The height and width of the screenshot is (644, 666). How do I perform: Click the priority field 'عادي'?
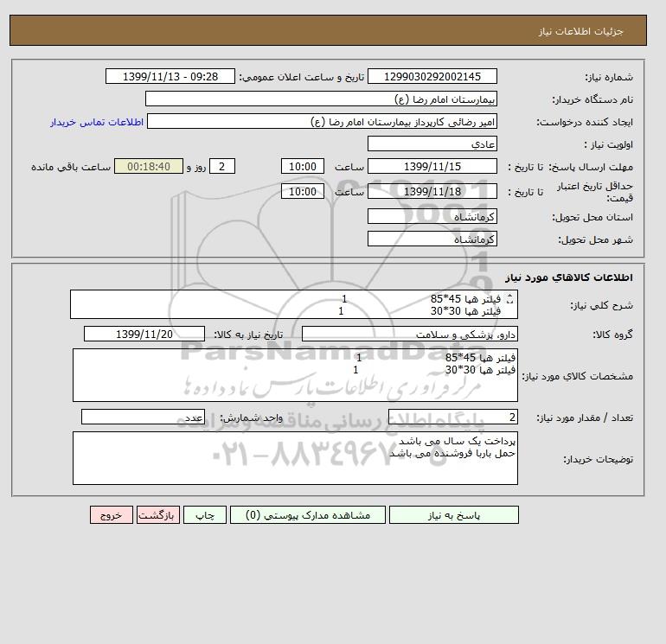pyautogui.click(x=432, y=143)
